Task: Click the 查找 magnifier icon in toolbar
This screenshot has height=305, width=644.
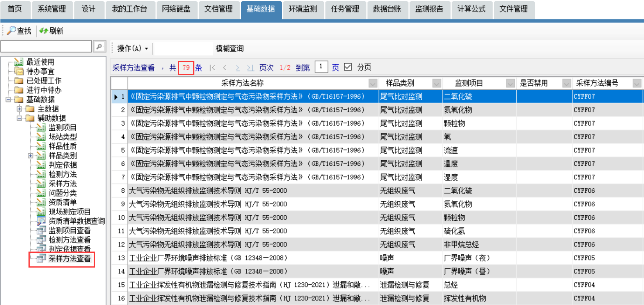Action: [12, 30]
